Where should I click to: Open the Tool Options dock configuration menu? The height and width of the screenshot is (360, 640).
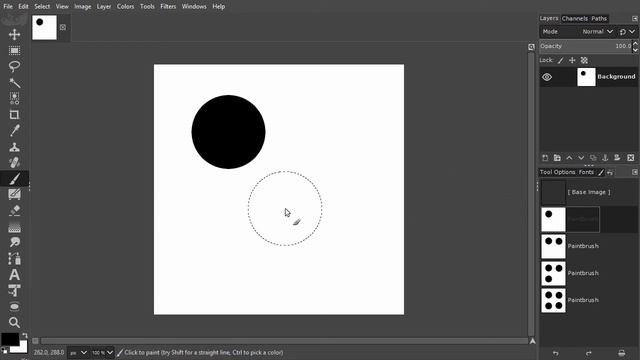[x=635, y=172]
